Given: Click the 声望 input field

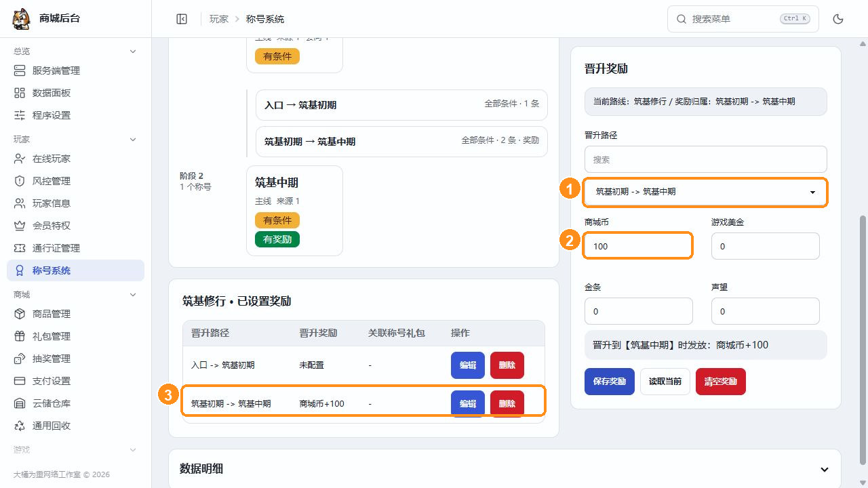Looking at the screenshot, I should click(765, 311).
